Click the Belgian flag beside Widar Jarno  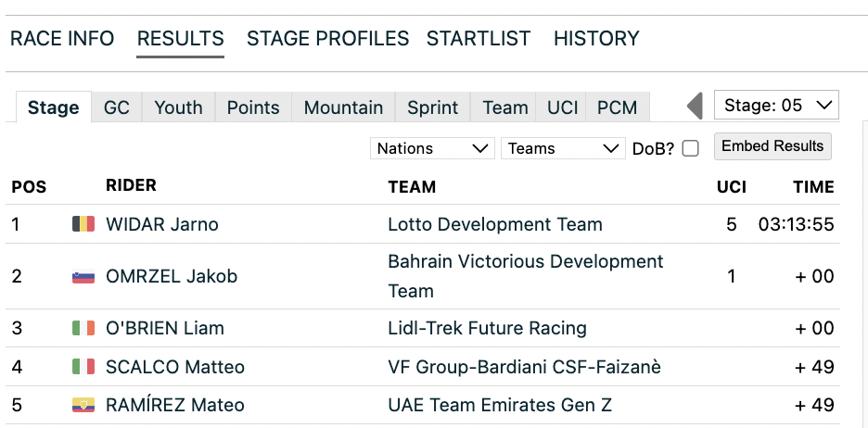pyautogui.click(x=83, y=224)
